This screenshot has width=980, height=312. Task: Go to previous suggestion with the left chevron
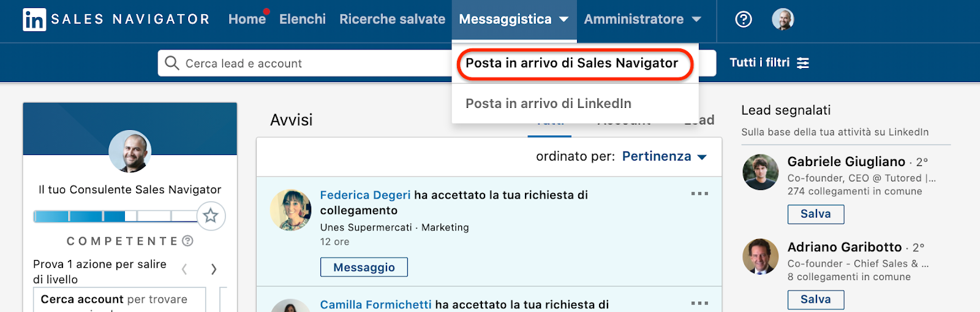click(184, 269)
